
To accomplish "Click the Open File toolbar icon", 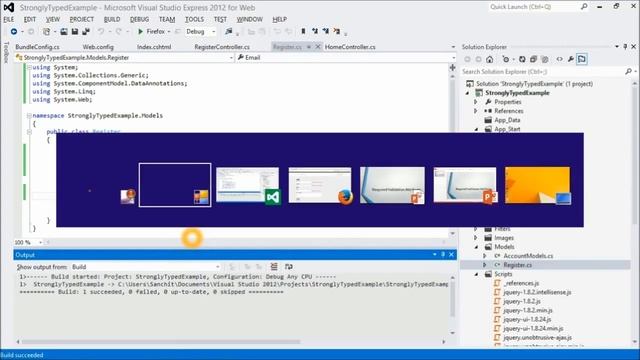I will (x=64, y=31).
